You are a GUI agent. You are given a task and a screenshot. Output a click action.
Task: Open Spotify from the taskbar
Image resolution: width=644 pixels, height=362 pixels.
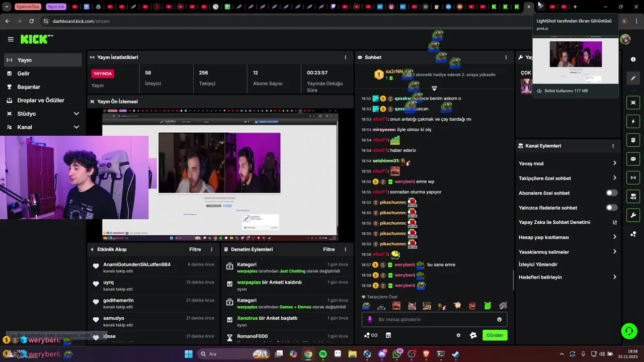(323, 354)
